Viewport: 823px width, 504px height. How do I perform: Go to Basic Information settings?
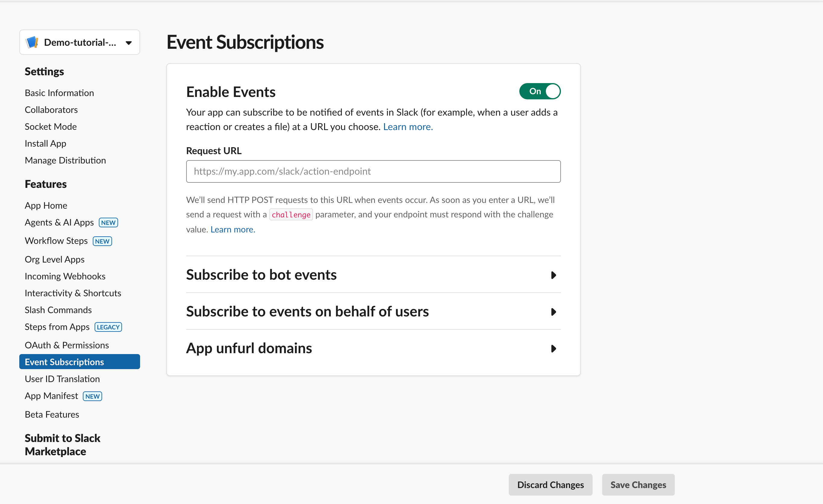click(59, 92)
